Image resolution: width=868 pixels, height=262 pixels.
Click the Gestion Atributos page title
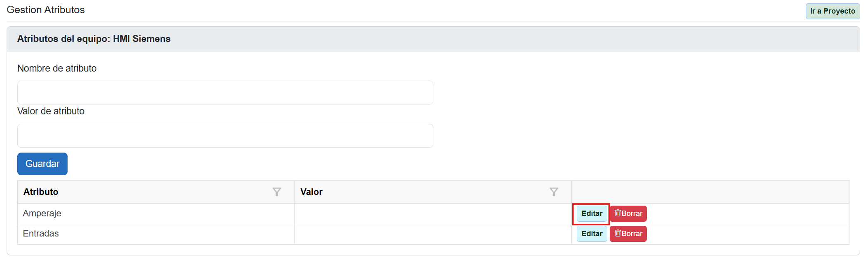pos(46,10)
